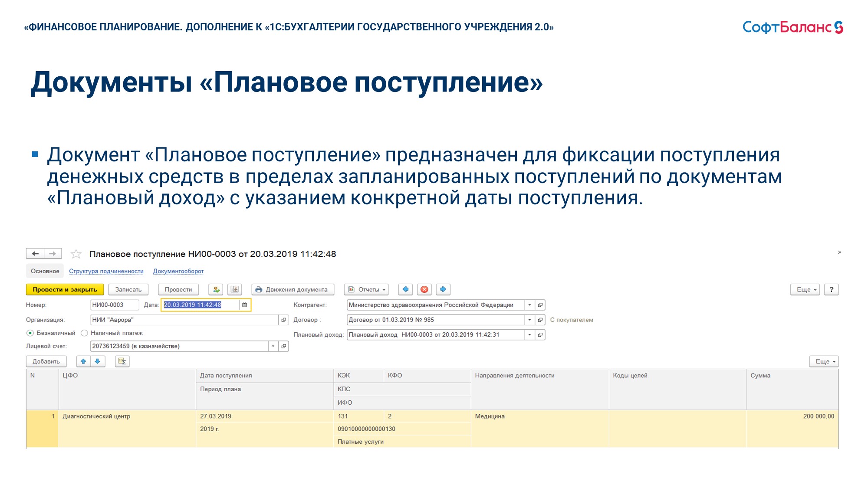This screenshot has height=488, width=868.
Task: Click the КПС value 09010000000000130
Action: point(402,429)
